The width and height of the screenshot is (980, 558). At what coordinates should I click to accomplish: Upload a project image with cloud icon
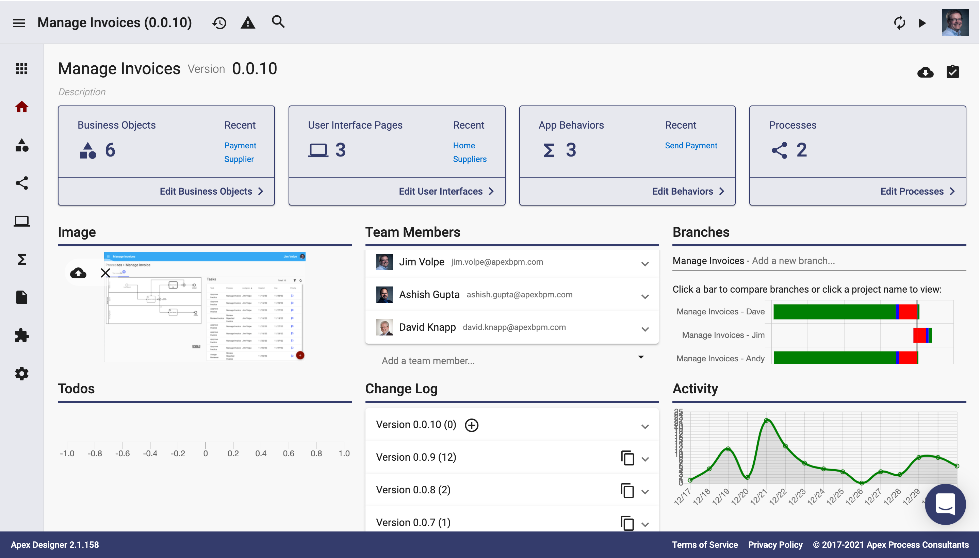[78, 273]
